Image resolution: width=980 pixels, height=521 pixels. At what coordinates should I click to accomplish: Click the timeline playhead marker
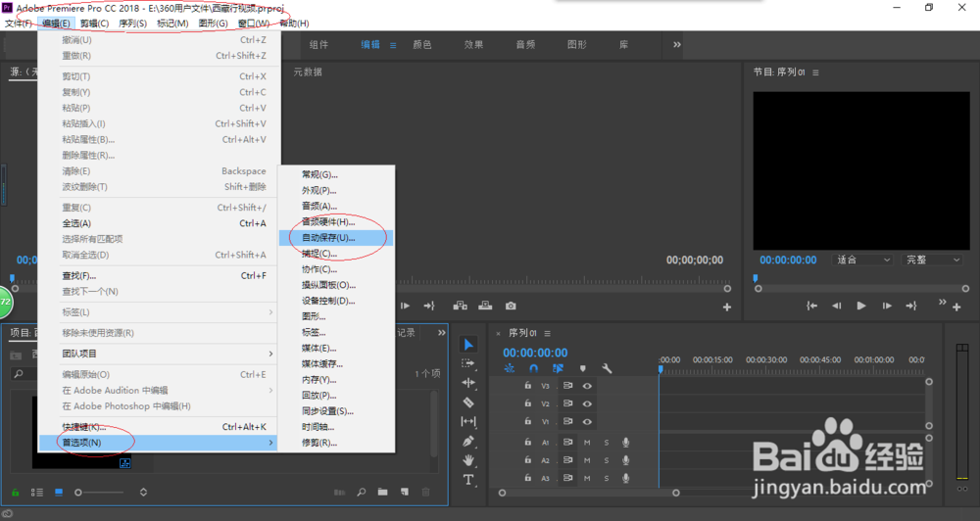(x=660, y=369)
